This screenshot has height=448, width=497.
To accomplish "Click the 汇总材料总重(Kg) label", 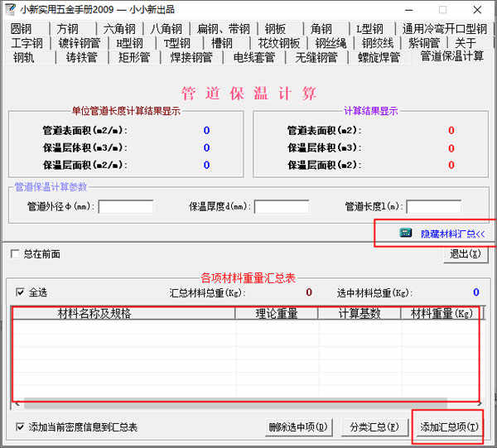I will tap(208, 293).
